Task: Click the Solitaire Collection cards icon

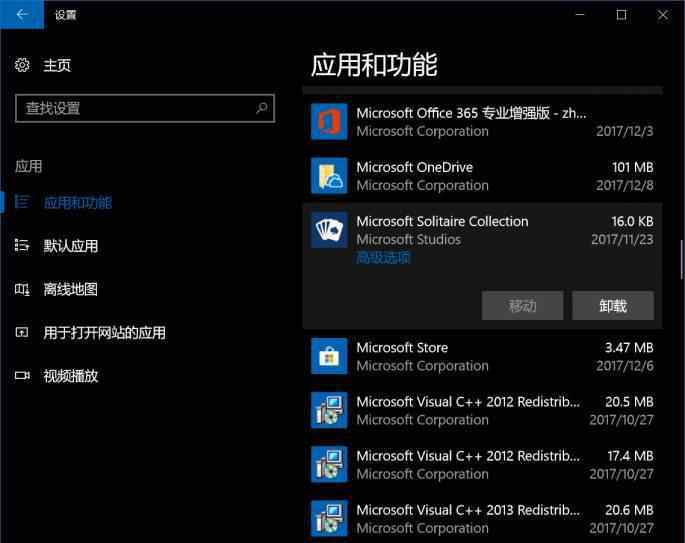Action: (x=329, y=230)
